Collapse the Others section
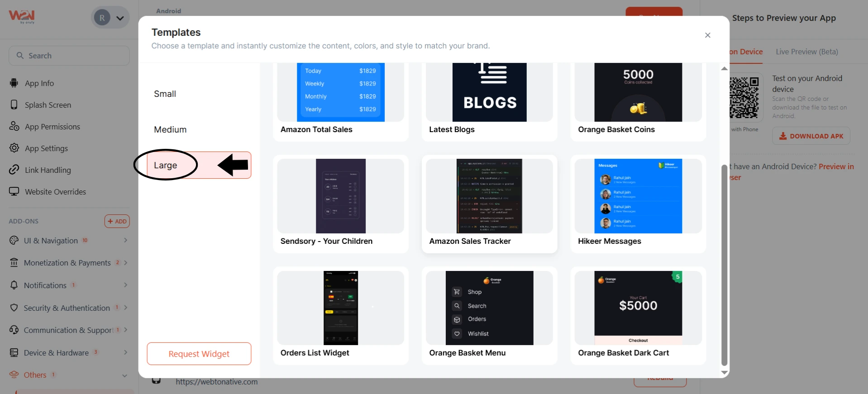This screenshot has height=394, width=868. click(124, 375)
